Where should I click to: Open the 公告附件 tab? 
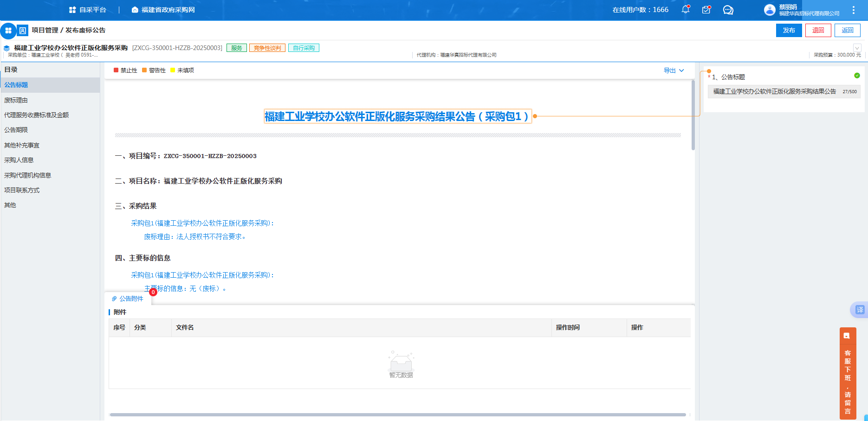(x=128, y=299)
